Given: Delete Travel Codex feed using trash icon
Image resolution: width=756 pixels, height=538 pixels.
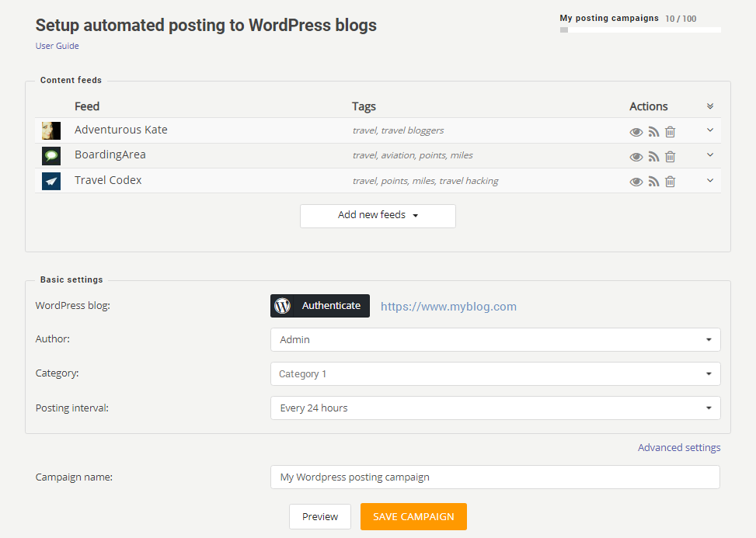Looking at the screenshot, I should tap(671, 182).
